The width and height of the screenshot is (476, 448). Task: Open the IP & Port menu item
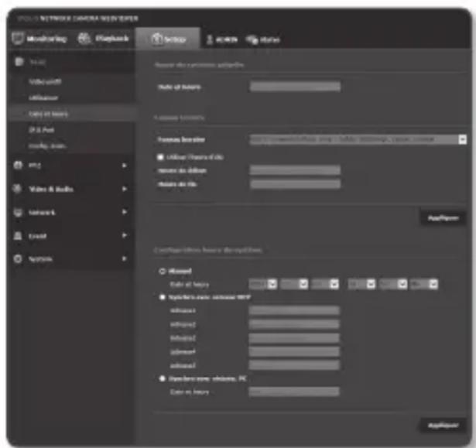point(40,130)
